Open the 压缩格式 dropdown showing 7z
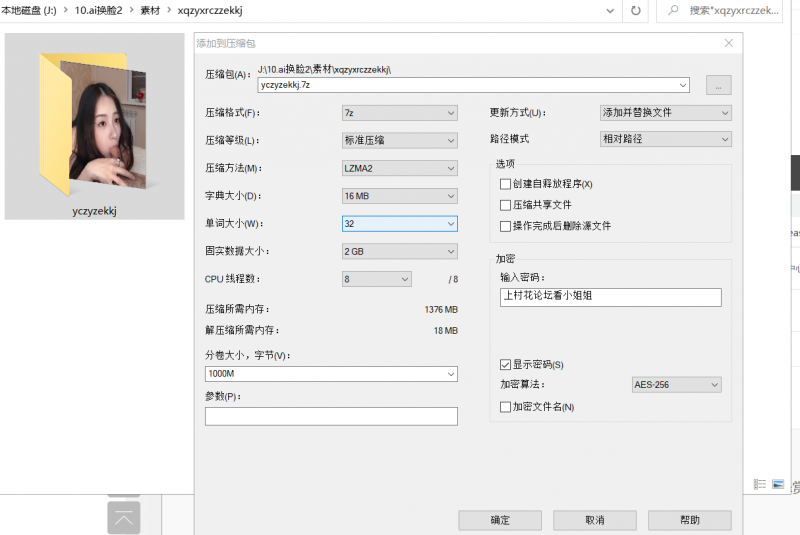800x535 pixels. (x=399, y=113)
